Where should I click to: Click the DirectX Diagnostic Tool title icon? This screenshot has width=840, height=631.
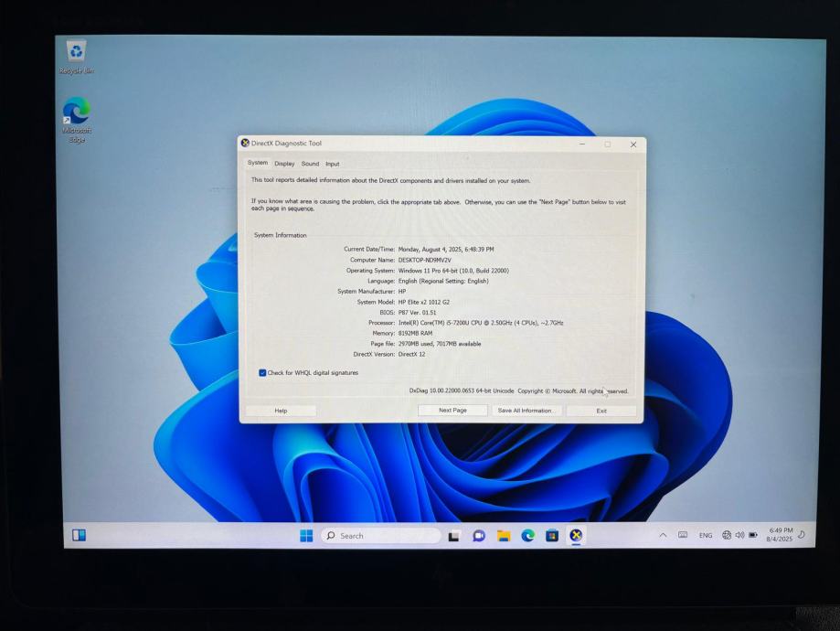[x=245, y=143]
